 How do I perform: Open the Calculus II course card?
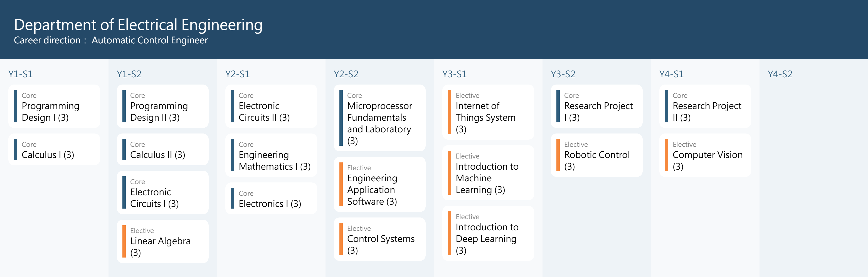click(x=162, y=149)
